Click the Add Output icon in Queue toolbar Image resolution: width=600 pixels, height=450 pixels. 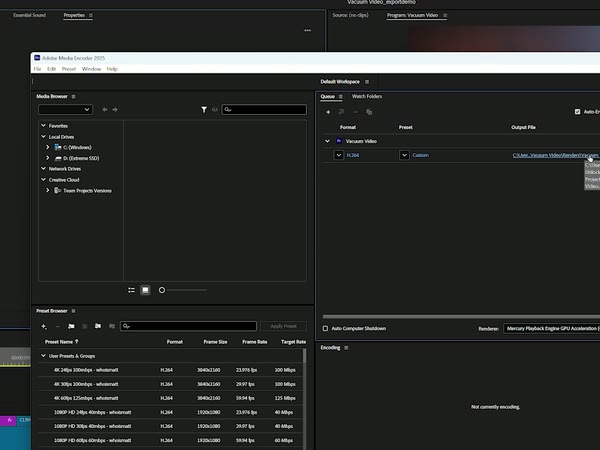point(341,112)
